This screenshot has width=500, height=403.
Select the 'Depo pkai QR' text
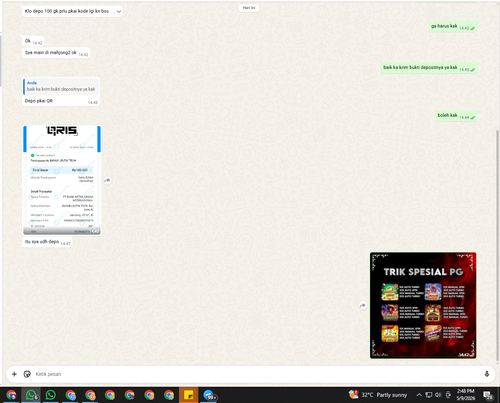coord(39,101)
